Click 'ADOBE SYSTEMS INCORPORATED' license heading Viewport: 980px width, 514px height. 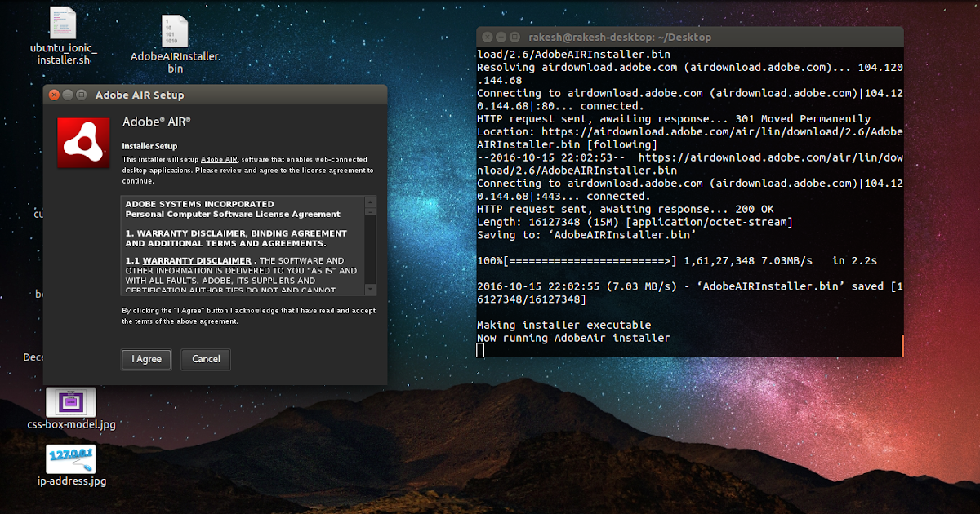[199, 204]
